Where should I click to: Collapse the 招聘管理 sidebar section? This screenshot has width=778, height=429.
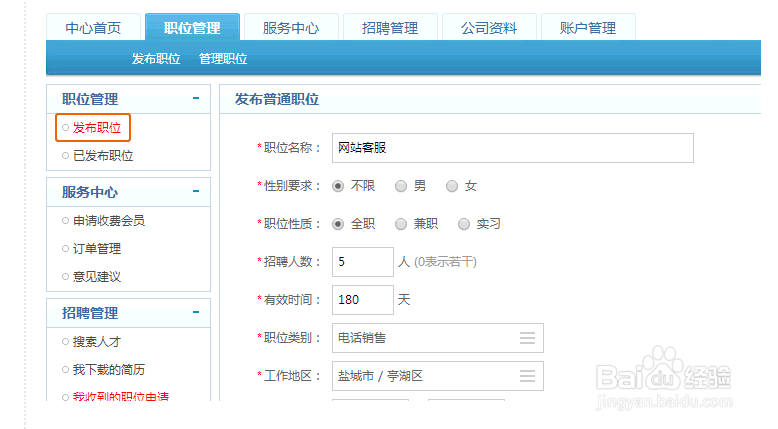pos(196,313)
